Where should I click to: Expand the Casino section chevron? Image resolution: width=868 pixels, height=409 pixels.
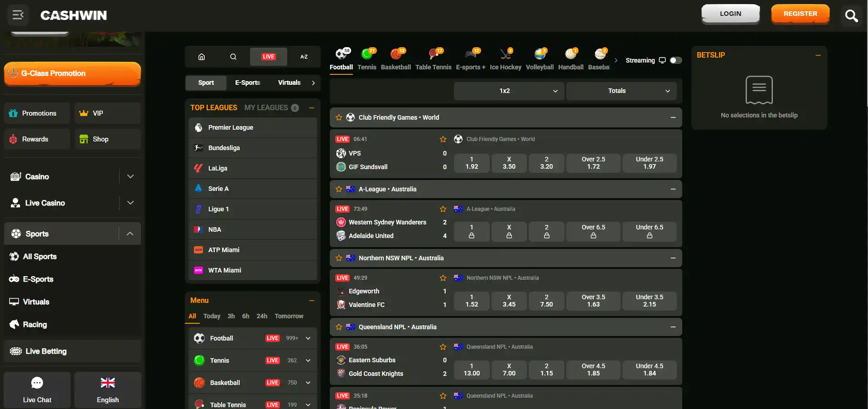point(130,176)
